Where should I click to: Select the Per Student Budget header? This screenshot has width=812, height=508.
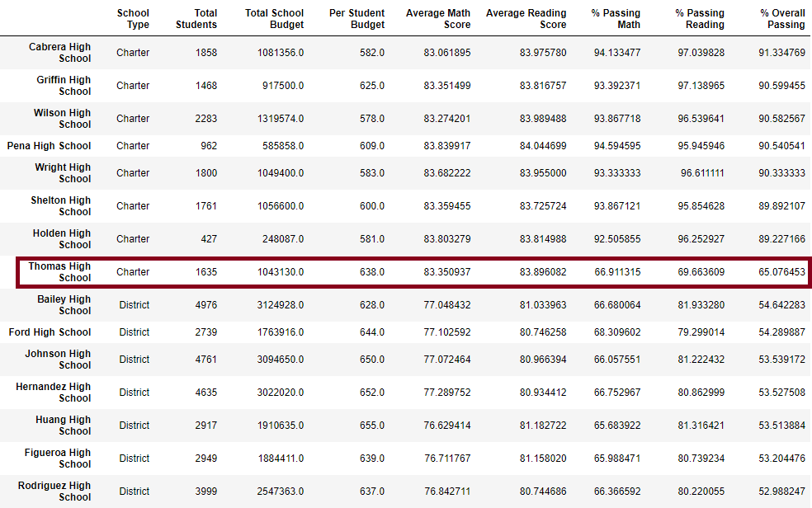[356, 19]
